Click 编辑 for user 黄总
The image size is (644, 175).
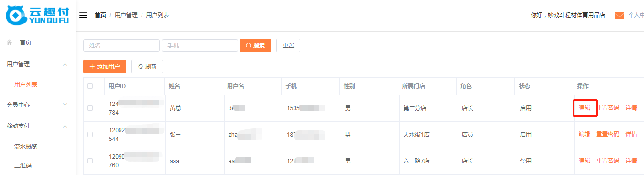click(x=584, y=108)
